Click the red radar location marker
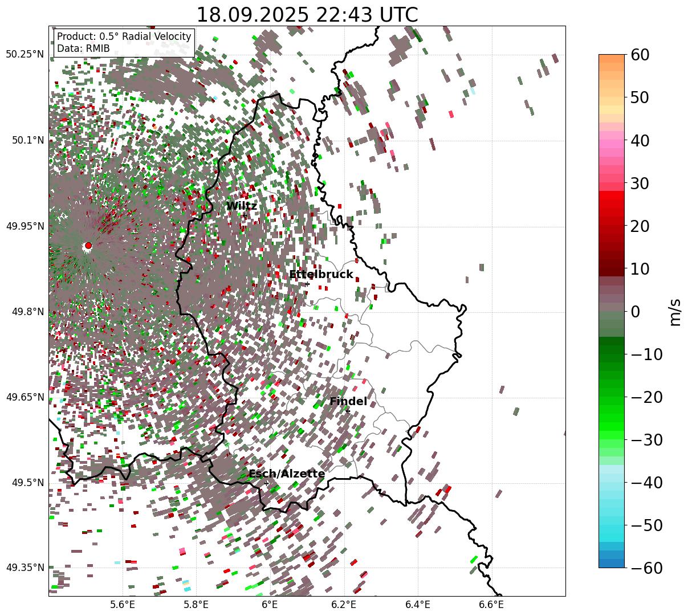This screenshot has width=688, height=616. (x=88, y=246)
